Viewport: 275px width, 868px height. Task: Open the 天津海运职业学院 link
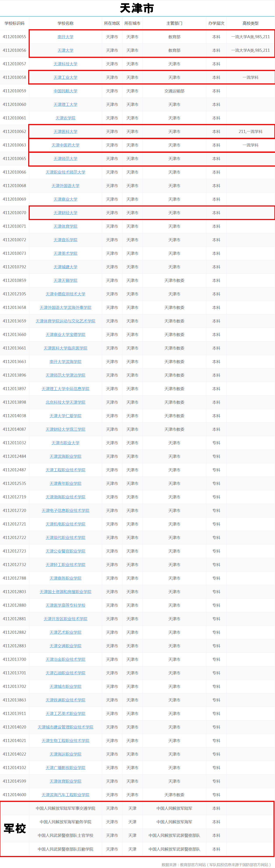coord(65,754)
